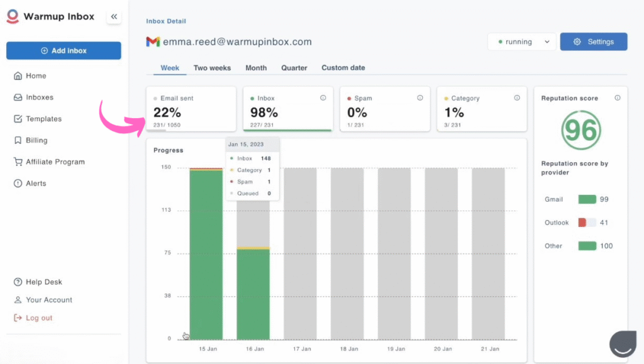This screenshot has width=644, height=364.
Task: Select the Month tab
Action: tap(256, 68)
